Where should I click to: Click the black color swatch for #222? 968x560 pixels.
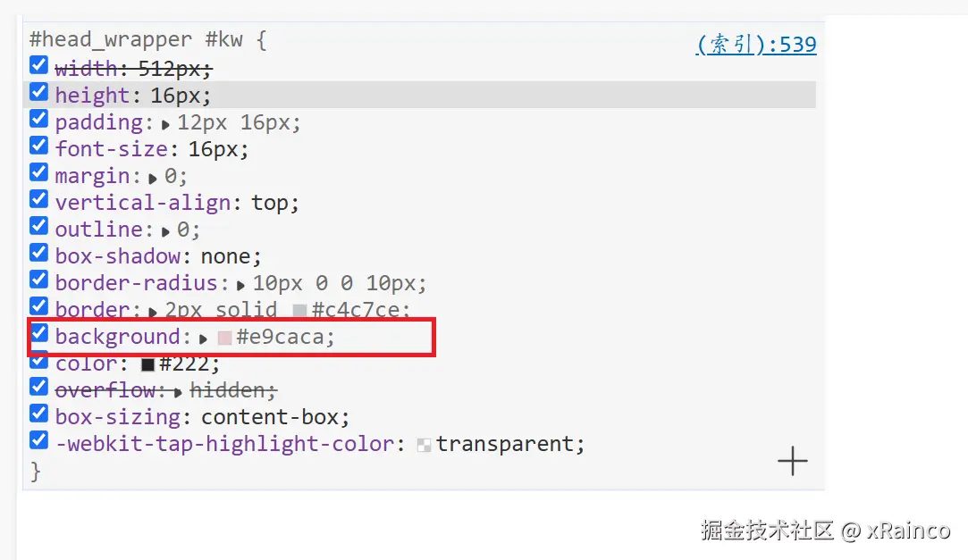pyautogui.click(x=148, y=364)
